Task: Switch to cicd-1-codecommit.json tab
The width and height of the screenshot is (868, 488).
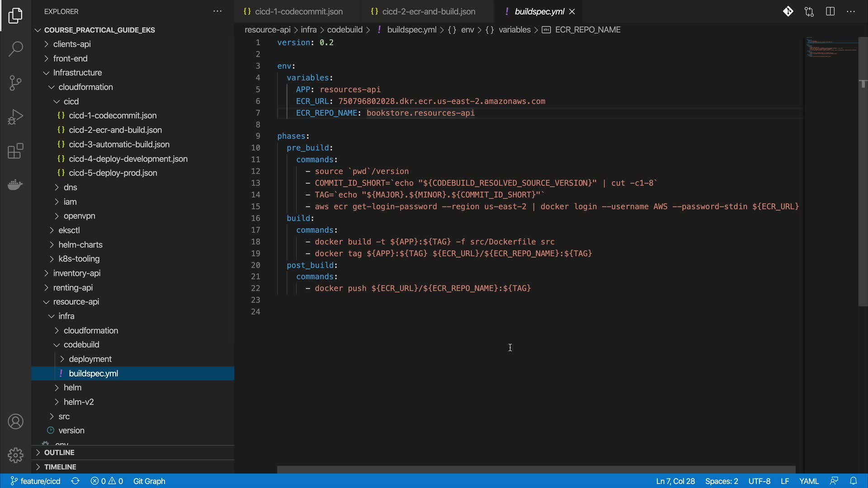Action: tap(298, 11)
